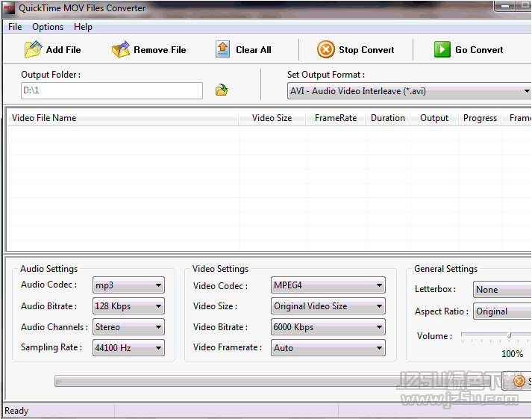Open the Audio Bitrate 128 Kbps dropdown
This screenshot has width=532, height=419.
pyautogui.click(x=128, y=306)
